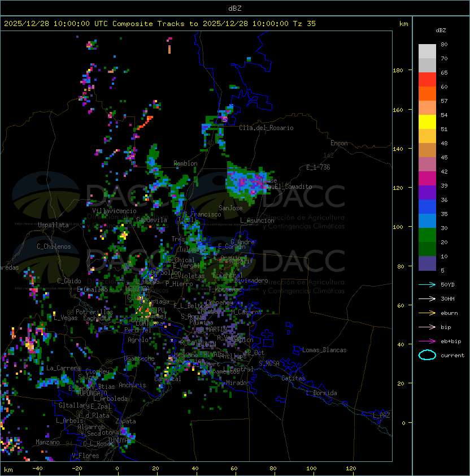This screenshot has height=476, width=470.
Task: Pick the yellow 51-54 dBZ legend swatch
Action: 427,122
